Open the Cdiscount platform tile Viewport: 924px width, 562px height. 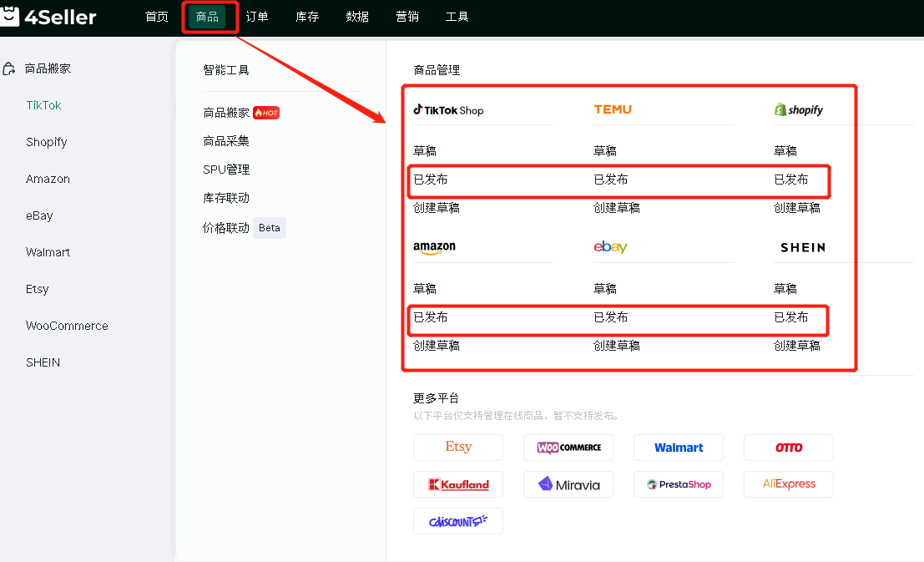(458, 521)
